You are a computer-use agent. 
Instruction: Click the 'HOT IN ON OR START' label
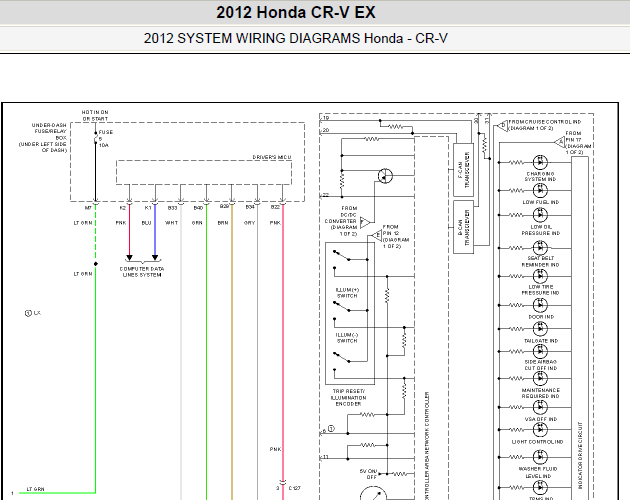tap(95, 116)
